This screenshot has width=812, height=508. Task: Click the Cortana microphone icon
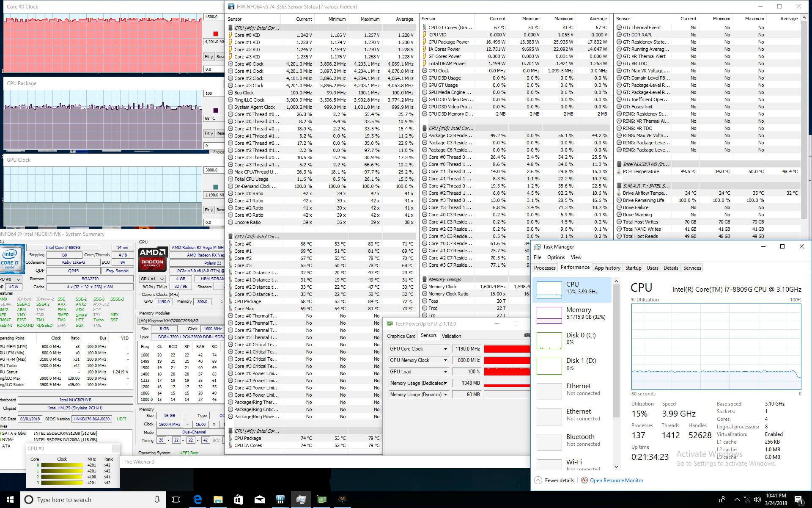pyautogui.click(x=157, y=500)
